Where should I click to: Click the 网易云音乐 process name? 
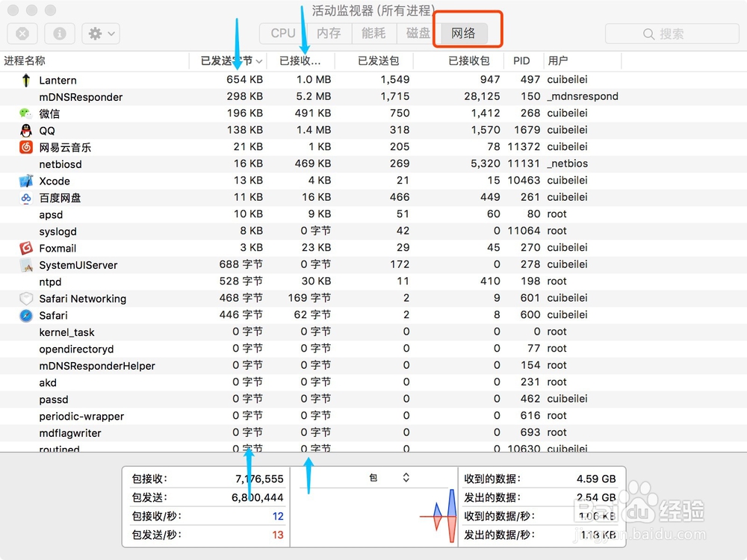(x=65, y=147)
